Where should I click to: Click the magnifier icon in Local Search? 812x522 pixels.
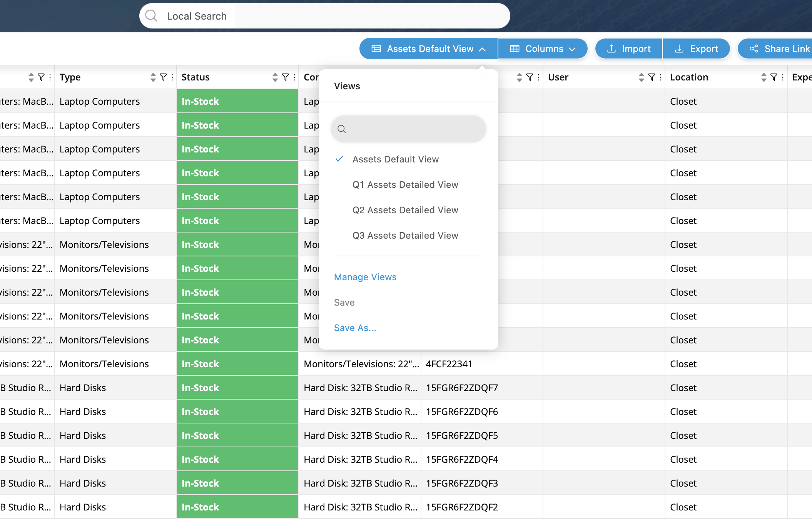[151, 15]
